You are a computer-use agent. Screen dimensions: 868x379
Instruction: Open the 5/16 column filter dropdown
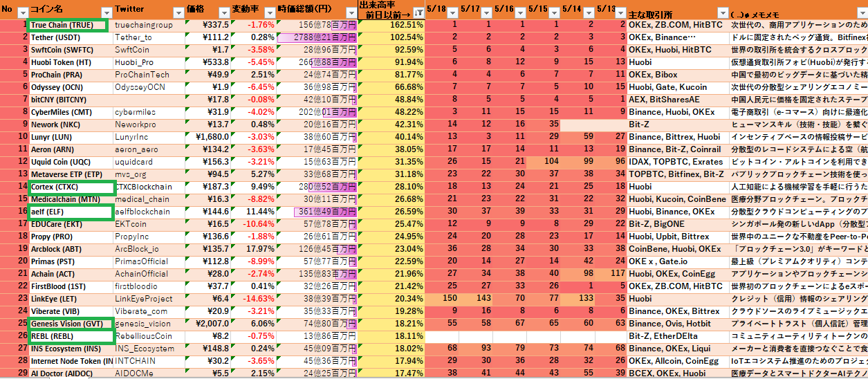(520, 12)
